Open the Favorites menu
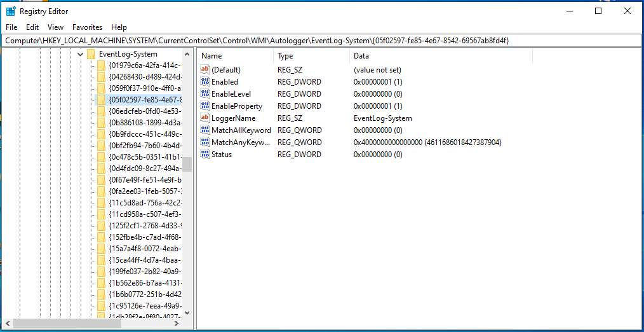The height and width of the screenshot is (332, 644). click(x=87, y=27)
